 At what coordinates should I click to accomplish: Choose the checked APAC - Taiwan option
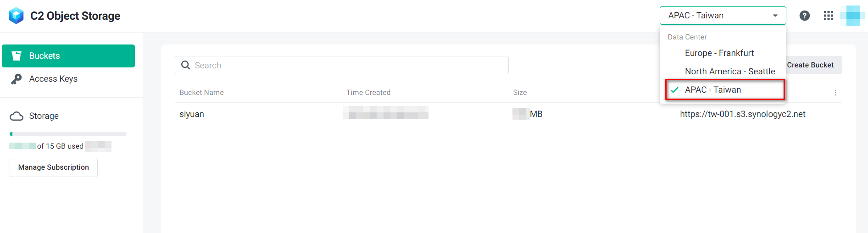[712, 90]
